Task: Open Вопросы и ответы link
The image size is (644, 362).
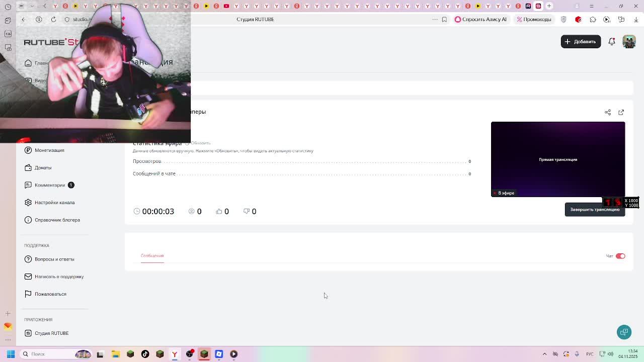Action: (54, 259)
